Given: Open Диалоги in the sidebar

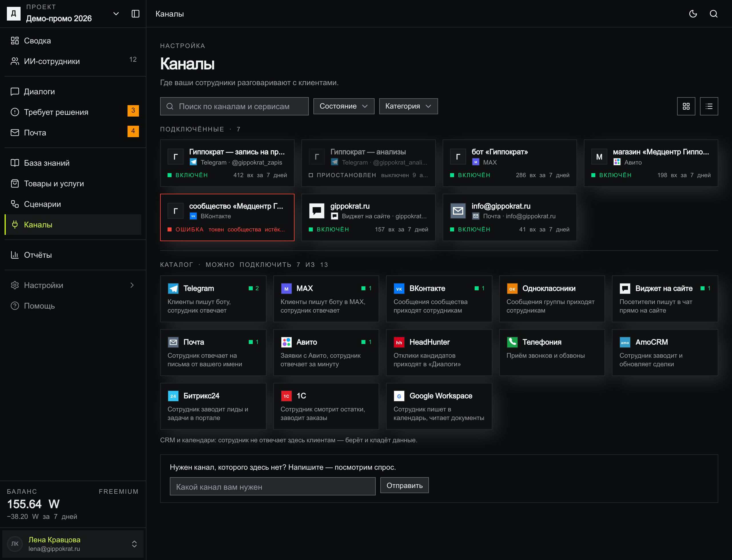Looking at the screenshot, I should coord(73,91).
